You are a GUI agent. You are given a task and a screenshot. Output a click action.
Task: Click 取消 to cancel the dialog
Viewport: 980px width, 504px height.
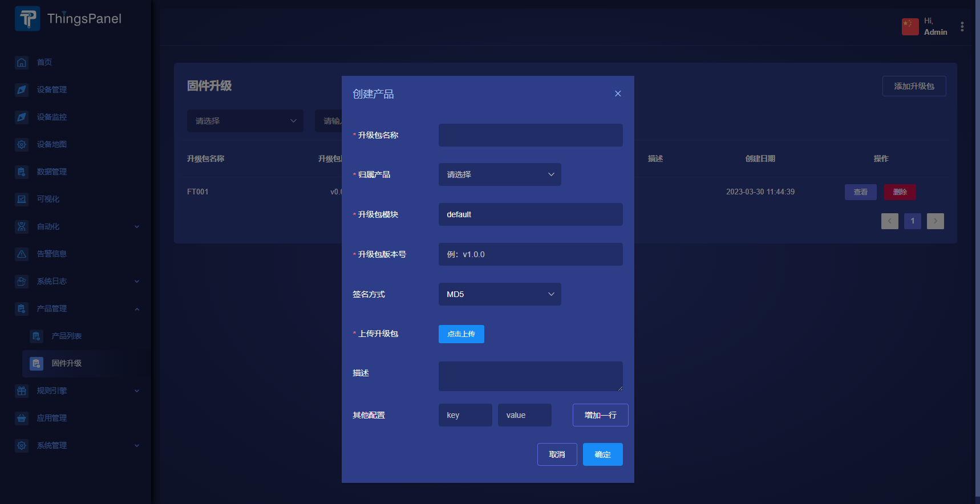(557, 454)
